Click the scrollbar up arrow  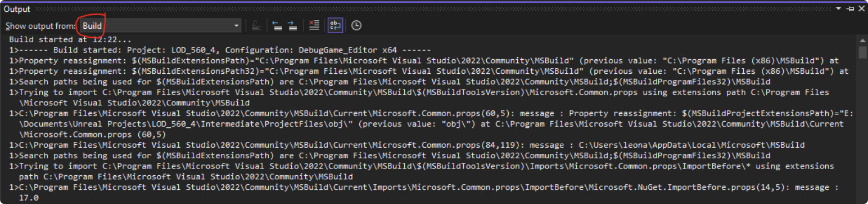coord(862,40)
